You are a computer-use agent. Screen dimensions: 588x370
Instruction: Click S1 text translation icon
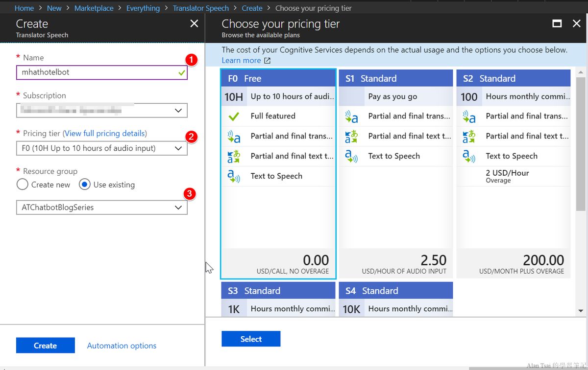click(351, 137)
